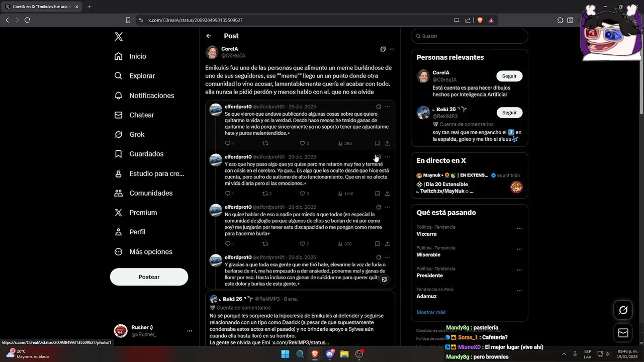The height and width of the screenshot is (362, 644).
Task: View stats showing 1 mil views
Action: pyautogui.click(x=345, y=194)
